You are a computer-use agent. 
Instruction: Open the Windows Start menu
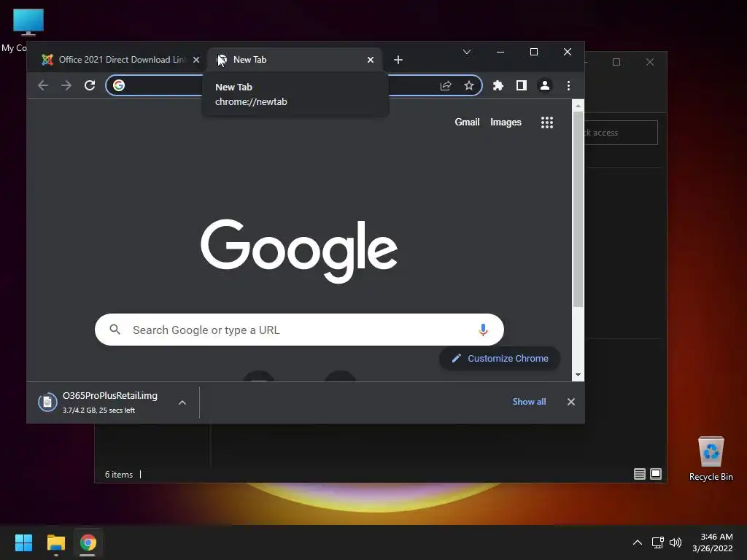(x=23, y=542)
